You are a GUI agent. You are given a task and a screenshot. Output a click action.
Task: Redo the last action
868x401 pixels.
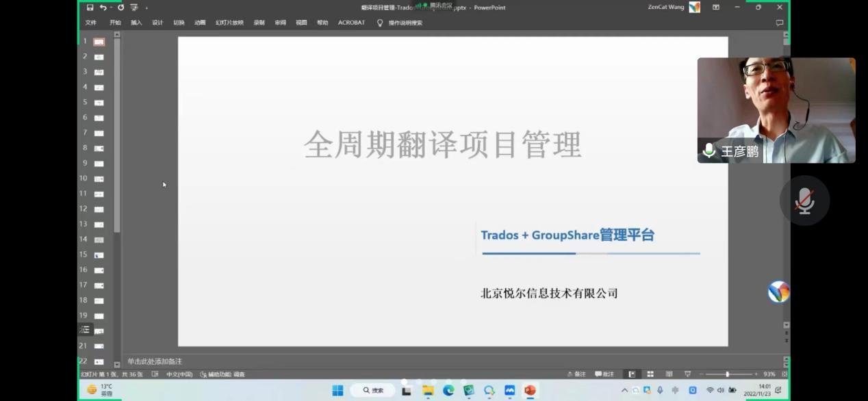click(x=120, y=8)
